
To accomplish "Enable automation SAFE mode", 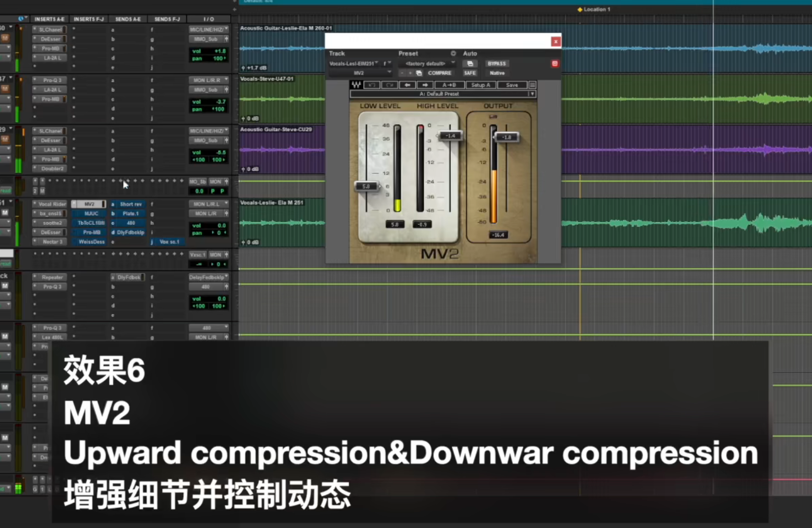I will 470,73.
